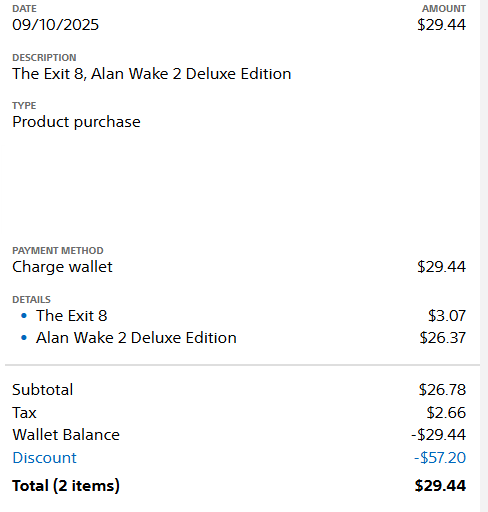
Task: Select the transaction date 09/10/2025
Action: coord(55,25)
